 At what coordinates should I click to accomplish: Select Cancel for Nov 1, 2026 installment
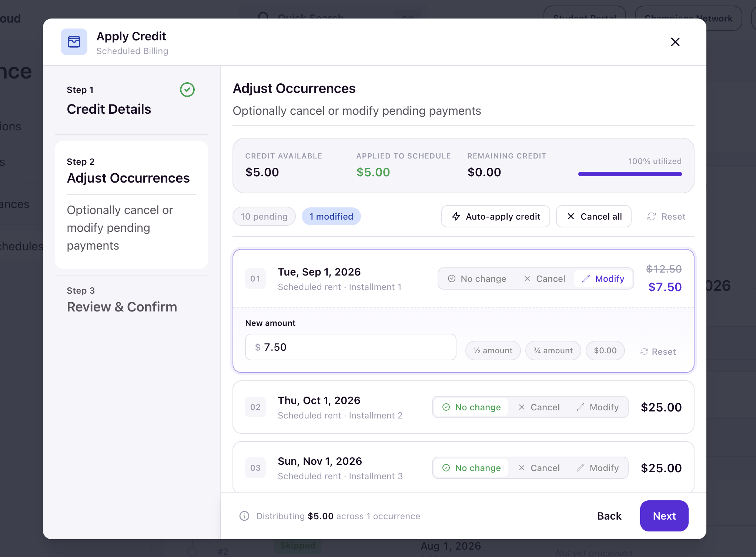pos(539,468)
